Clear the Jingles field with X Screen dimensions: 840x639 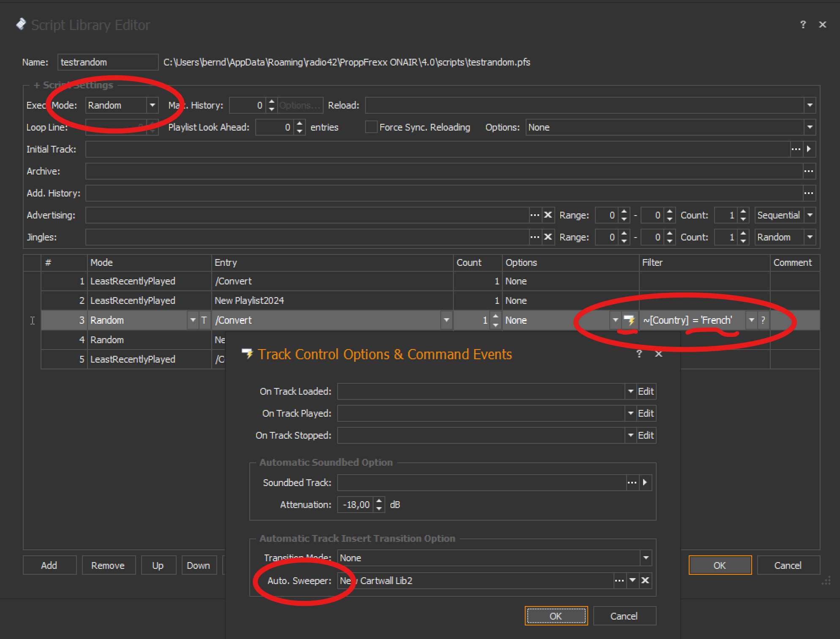coord(548,237)
